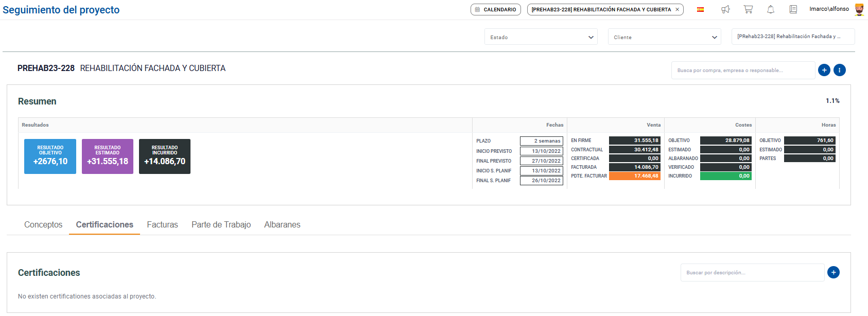
Task: Expand the Estado dropdown
Action: click(x=541, y=37)
